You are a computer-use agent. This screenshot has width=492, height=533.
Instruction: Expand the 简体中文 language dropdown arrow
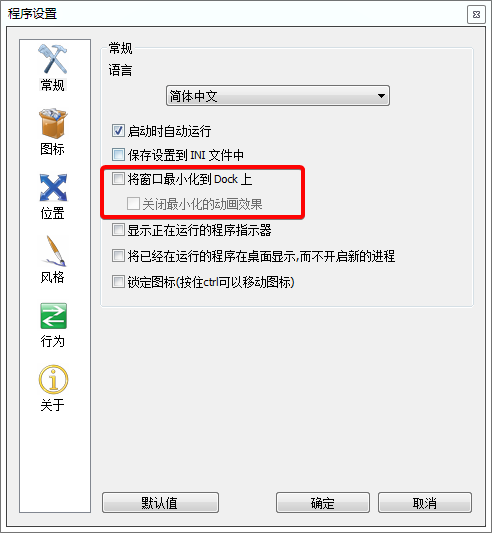pyautogui.click(x=381, y=96)
